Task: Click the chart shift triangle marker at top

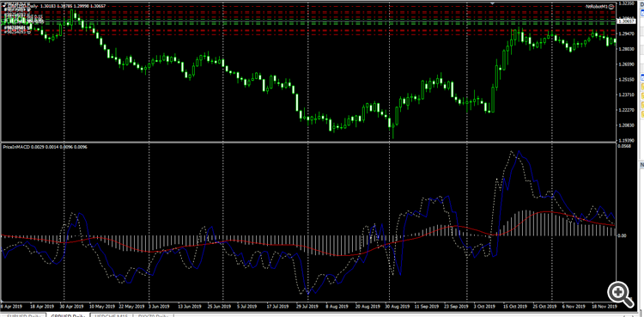Action: click(493, 3)
